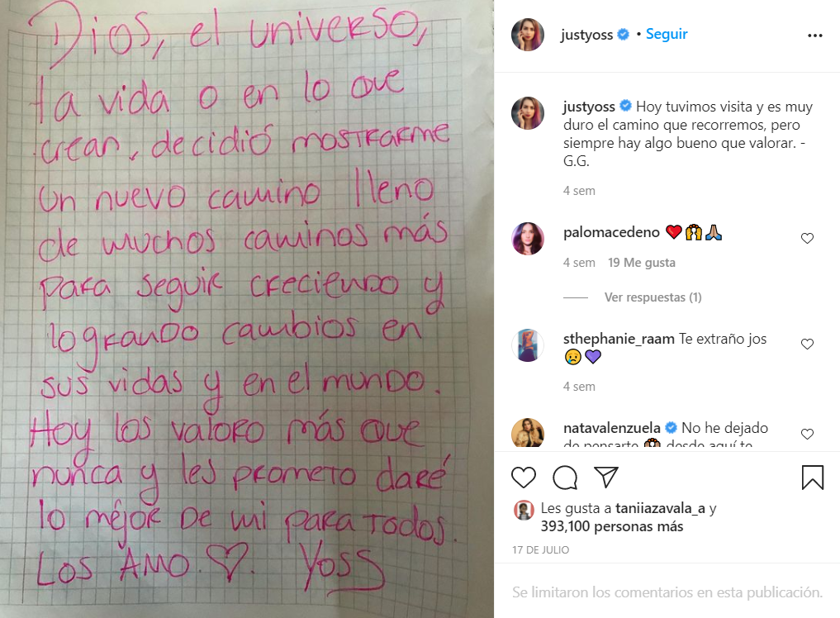
Task: Open palomacedeno's profile avatar
Action: [528, 239]
